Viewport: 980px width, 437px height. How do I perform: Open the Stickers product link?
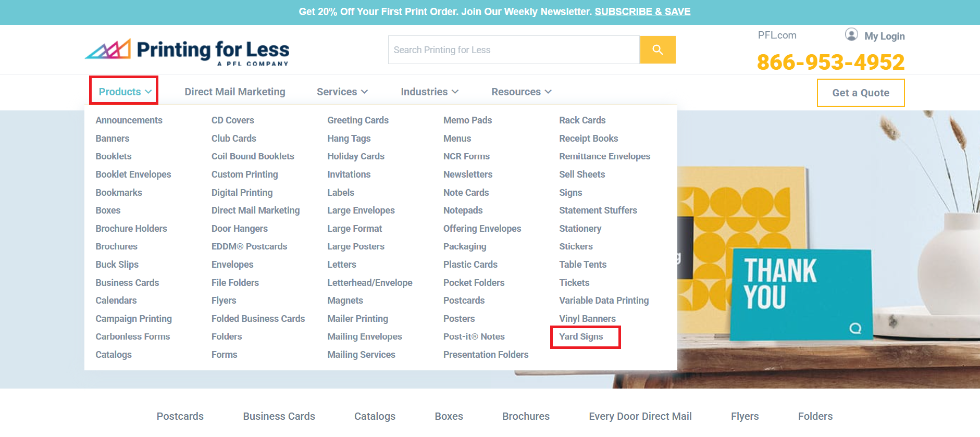click(x=576, y=246)
